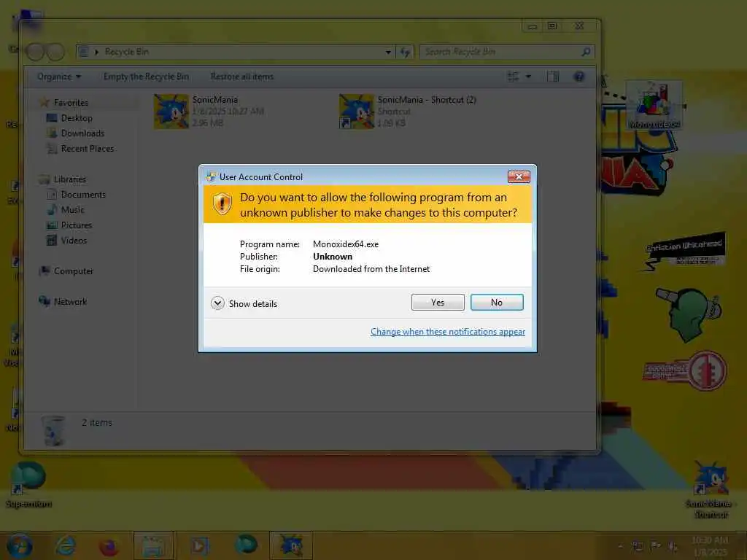The height and width of the screenshot is (560, 747).
Task: Click the network tray icon
Action: [638, 546]
